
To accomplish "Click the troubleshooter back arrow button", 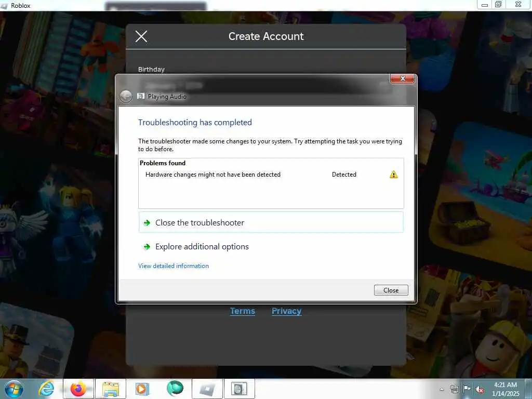I will (126, 96).
